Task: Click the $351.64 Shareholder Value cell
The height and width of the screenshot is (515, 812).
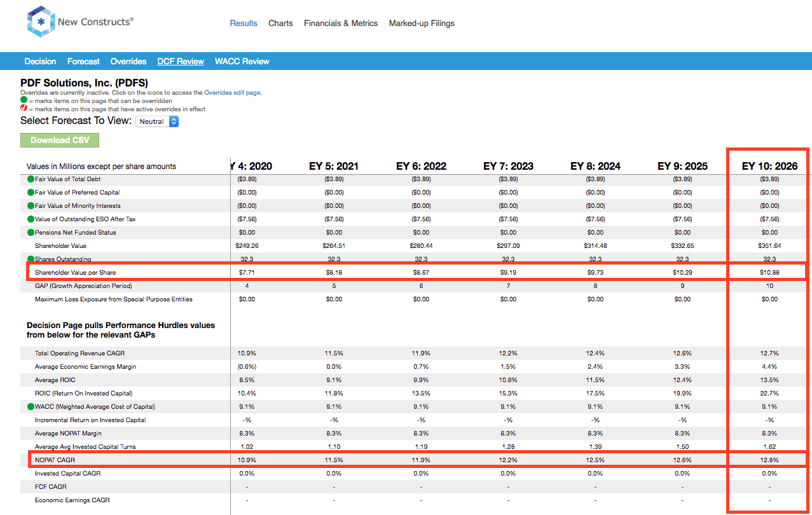Action: pos(769,246)
